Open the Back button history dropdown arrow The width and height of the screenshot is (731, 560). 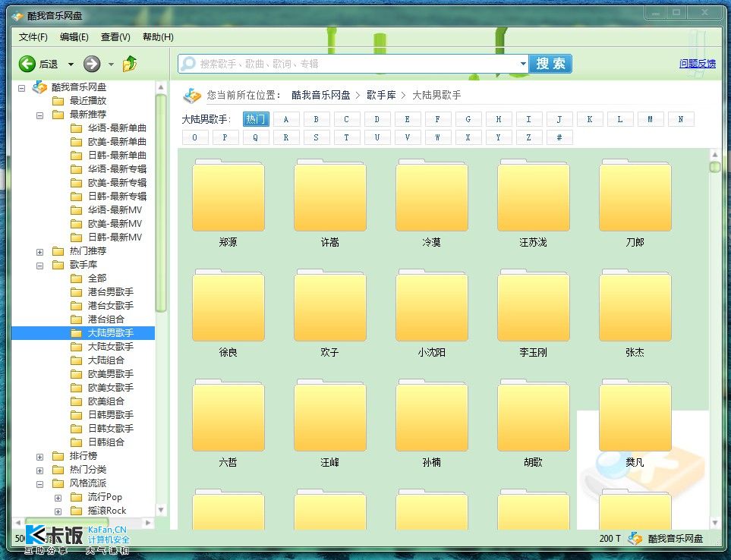pyautogui.click(x=71, y=64)
